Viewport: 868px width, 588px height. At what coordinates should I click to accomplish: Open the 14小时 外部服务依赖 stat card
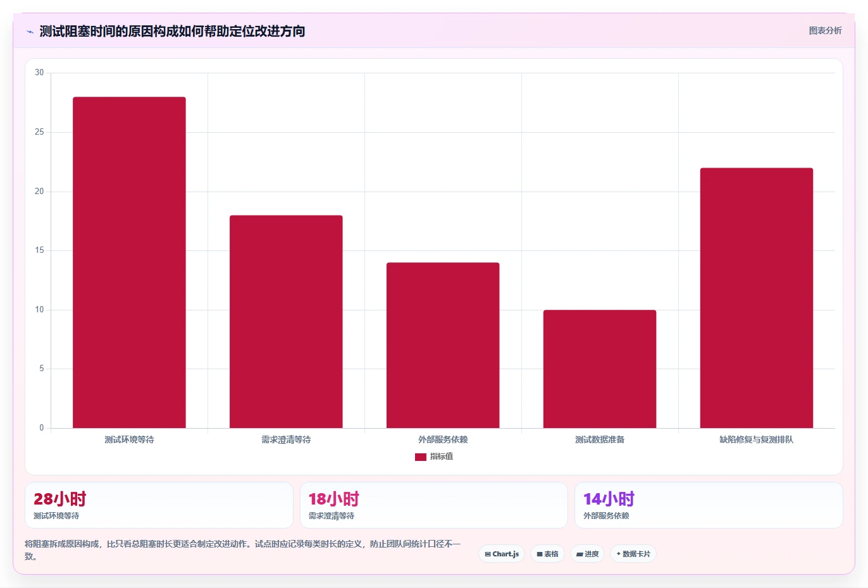(709, 505)
